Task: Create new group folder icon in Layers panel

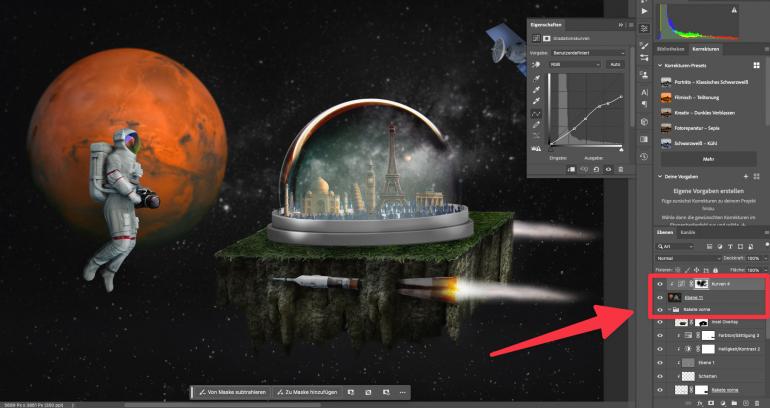Action: click(734, 403)
